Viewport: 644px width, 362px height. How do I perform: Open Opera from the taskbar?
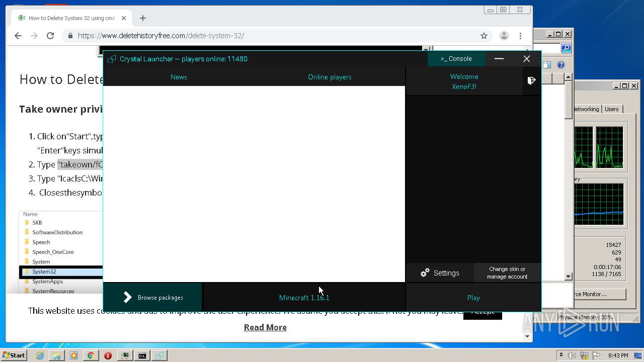click(108, 355)
